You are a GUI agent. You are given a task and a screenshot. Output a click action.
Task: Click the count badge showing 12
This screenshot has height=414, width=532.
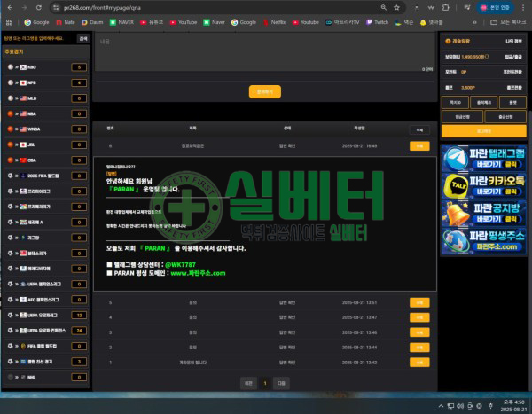point(79,316)
